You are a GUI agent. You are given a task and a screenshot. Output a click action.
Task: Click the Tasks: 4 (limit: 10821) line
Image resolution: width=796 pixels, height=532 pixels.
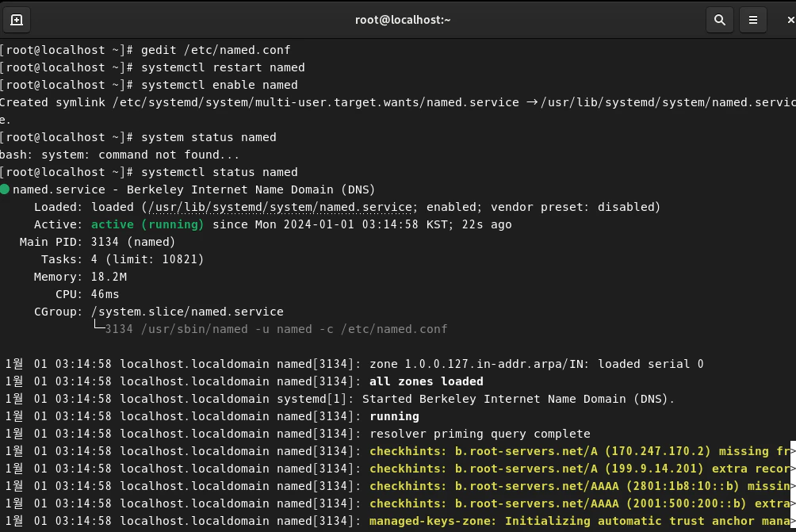point(122,259)
